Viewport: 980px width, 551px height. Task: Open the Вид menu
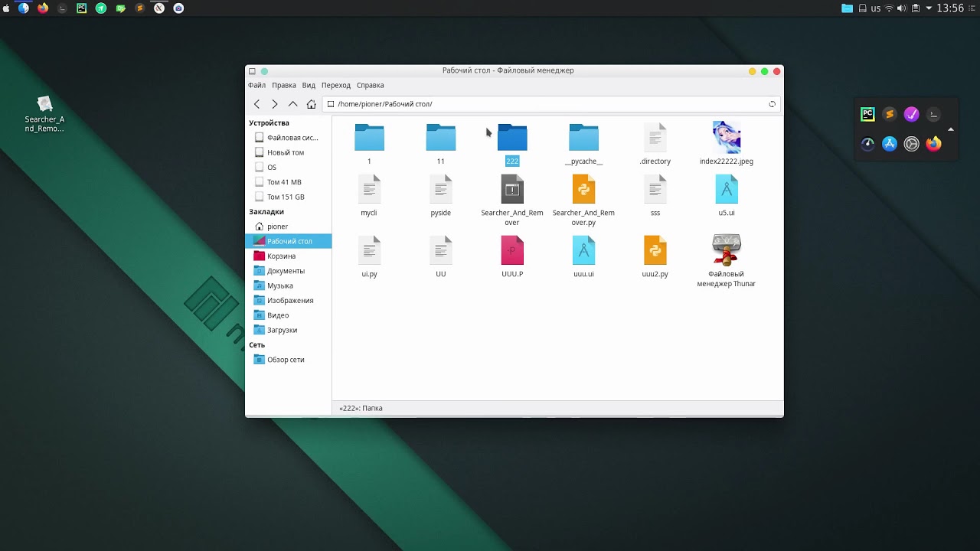pos(309,85)
